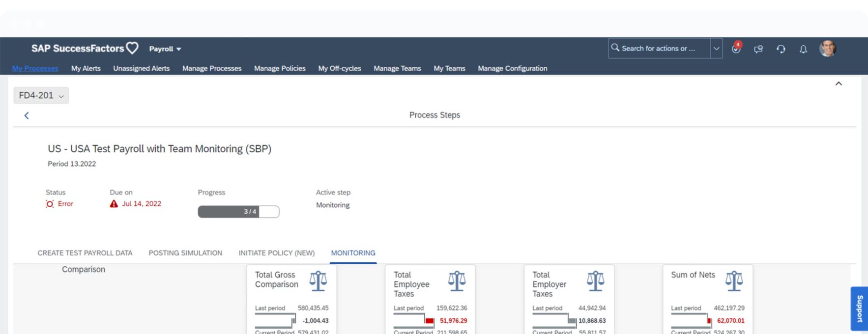The image size is (868, 334).
Task: Click the blue Support button
Action: 859,308
